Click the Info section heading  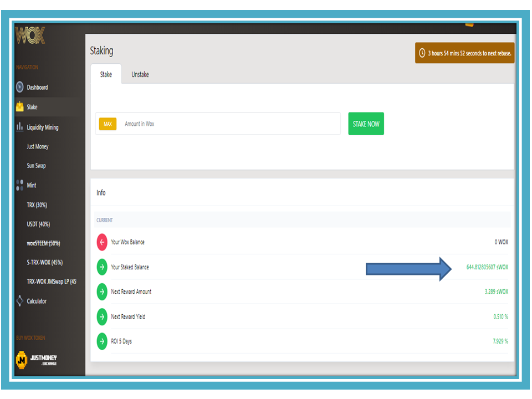[101, 193]
